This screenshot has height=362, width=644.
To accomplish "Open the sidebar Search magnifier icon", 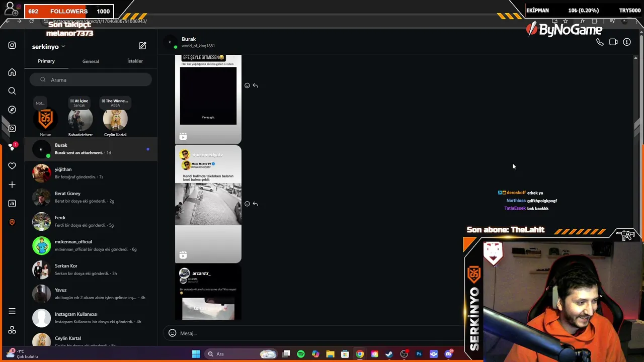I will click(12, 91).
